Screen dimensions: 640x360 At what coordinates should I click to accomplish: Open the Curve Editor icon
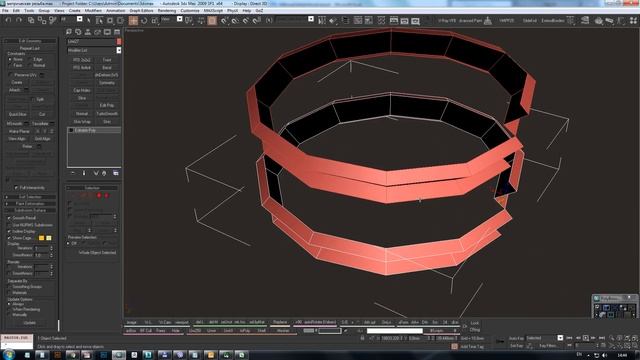click(358, 20)
